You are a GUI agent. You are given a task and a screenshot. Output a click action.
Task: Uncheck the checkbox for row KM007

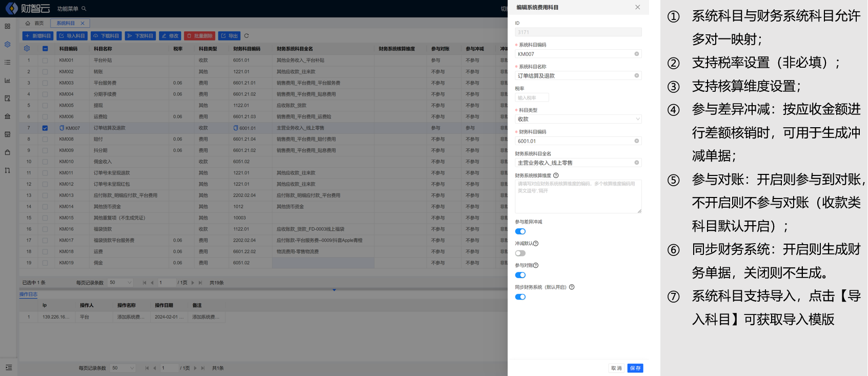(x=45, y=128)
